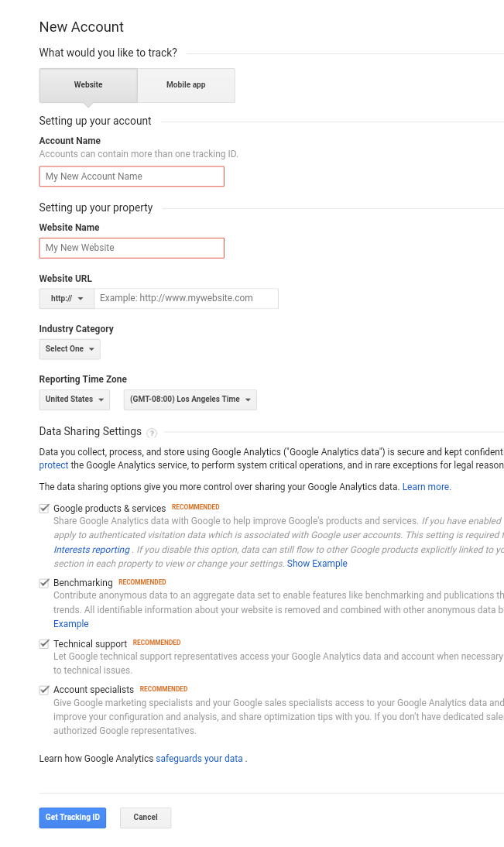The height and width of the screenshot is (847, 504).
Task: Click the Account Name input field
Action: (x=132, y=177)
